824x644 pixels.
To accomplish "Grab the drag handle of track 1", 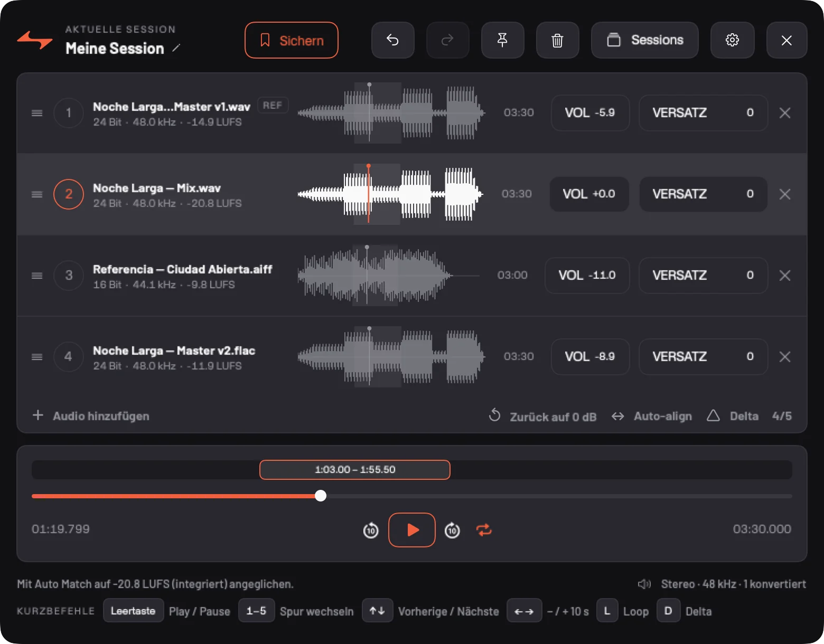I will pos(37,113).
